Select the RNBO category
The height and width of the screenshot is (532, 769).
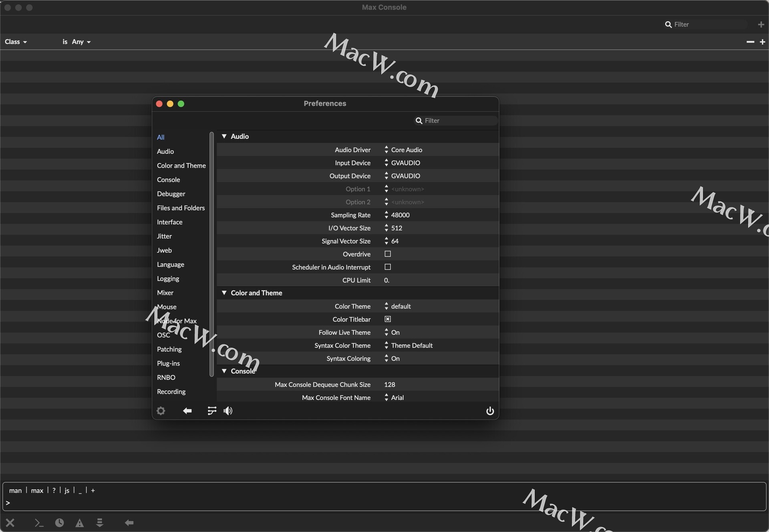tap(166, 377)
